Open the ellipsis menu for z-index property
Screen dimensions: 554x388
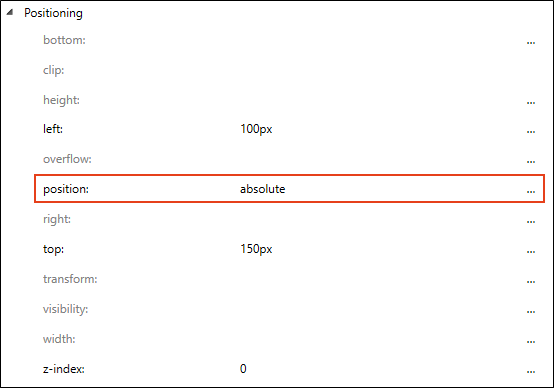click(531, 372)
